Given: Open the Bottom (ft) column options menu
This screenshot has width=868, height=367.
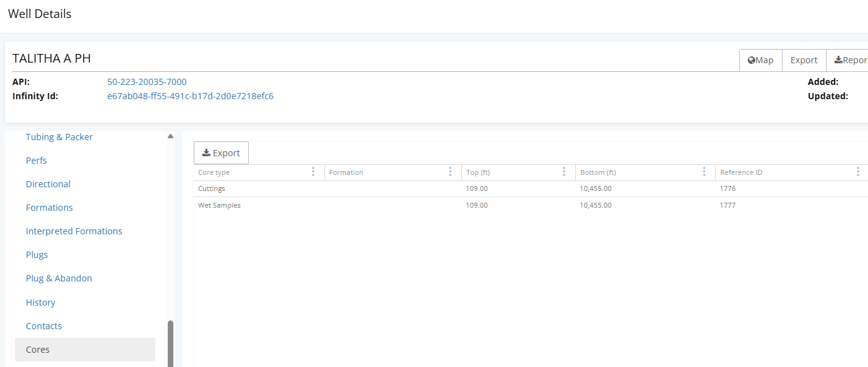Looking at the screenshot, I should [x=705, y=172].
